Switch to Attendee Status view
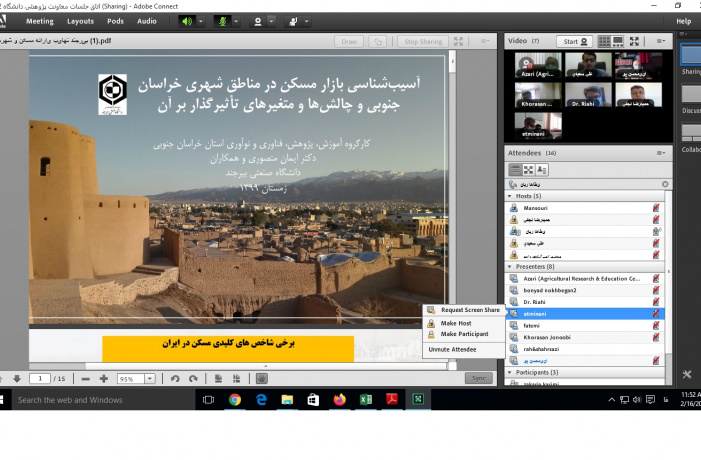Image resolution: width=701 pixels, height=460 pixels. tap(542, 170)
